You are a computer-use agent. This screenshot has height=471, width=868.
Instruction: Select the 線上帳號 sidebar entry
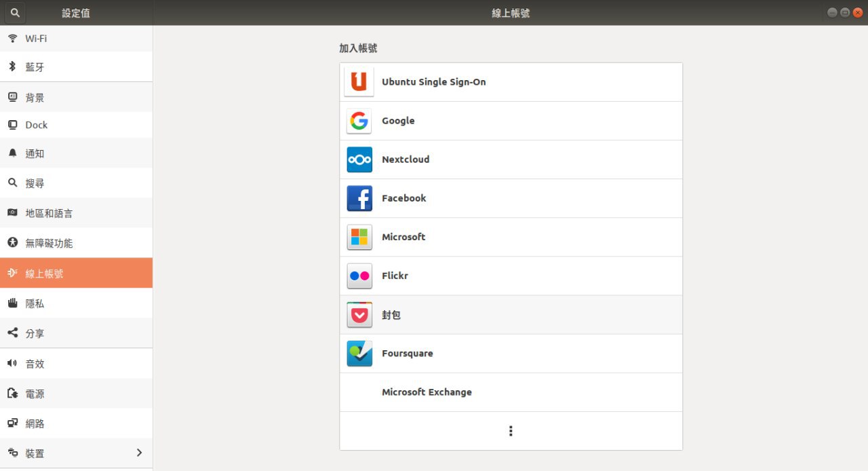point(76,273)
